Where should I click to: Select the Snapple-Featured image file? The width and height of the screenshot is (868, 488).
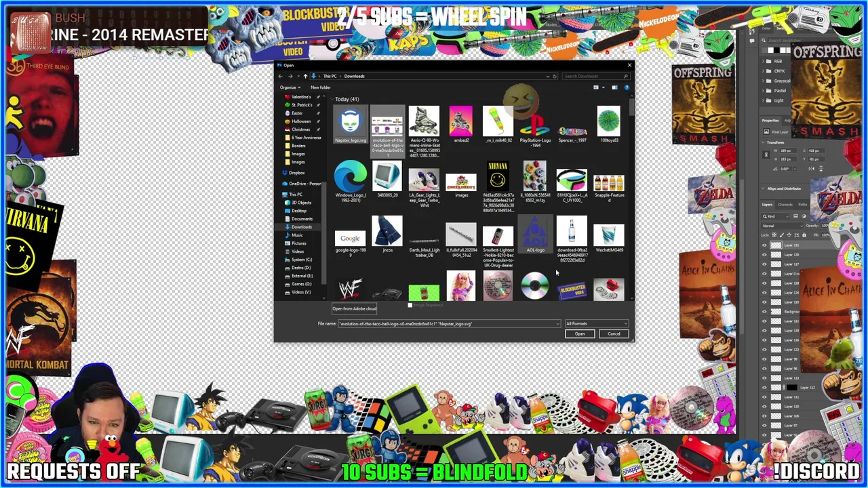609,182
